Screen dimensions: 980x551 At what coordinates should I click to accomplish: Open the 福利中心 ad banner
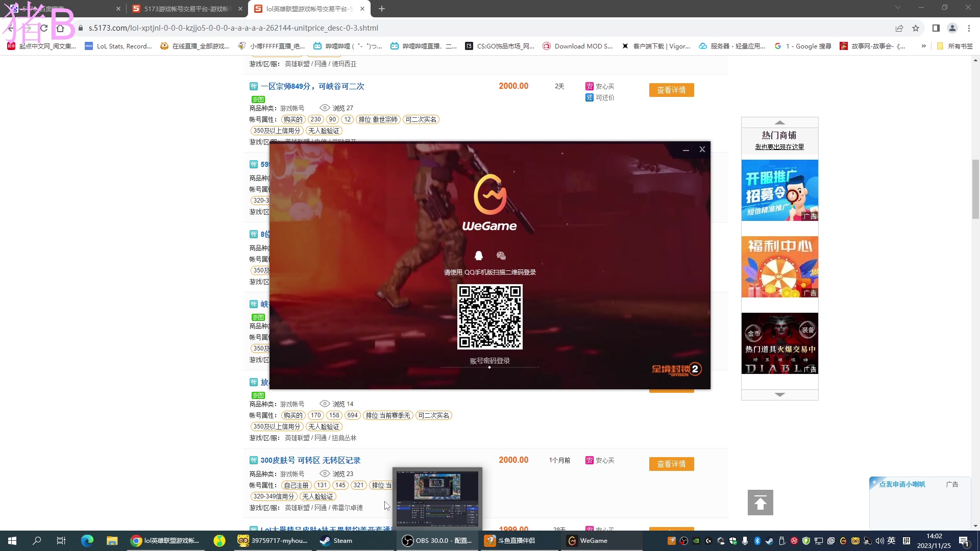click(x=779, y=267)
